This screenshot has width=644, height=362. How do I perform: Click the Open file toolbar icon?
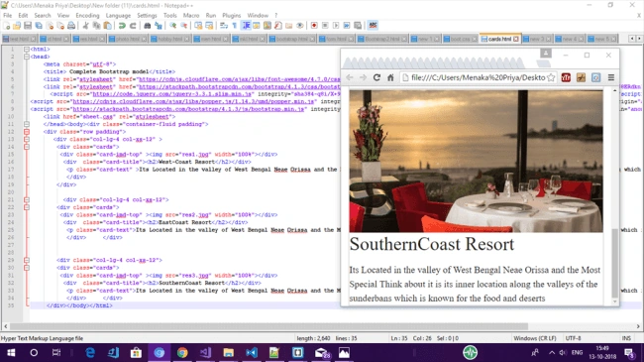pos(17,26)
